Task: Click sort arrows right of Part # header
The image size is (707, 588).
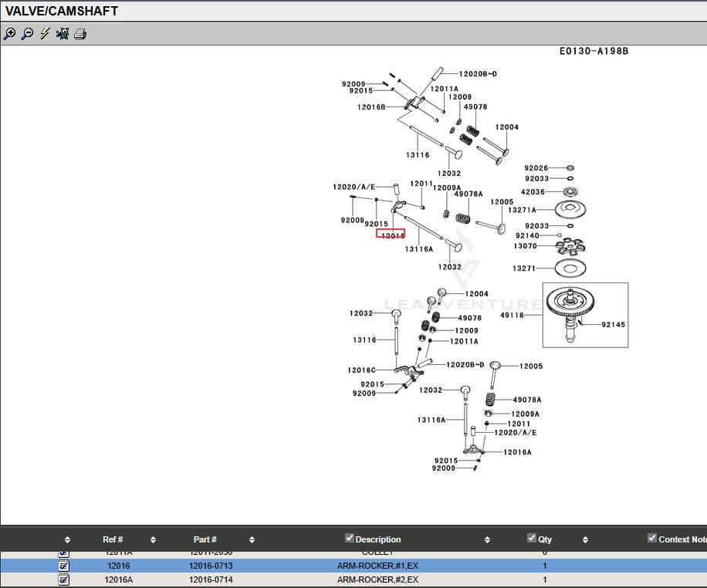Action: point(252,539)
